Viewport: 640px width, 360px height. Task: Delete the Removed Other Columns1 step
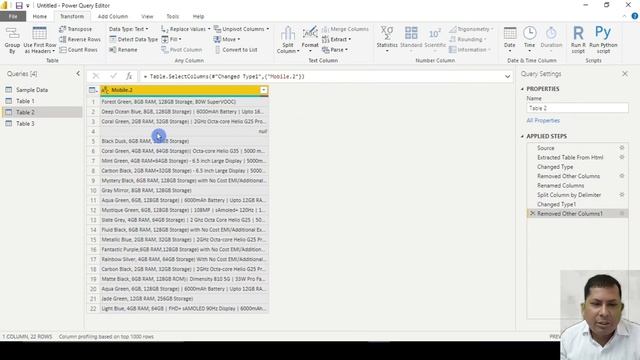point(532,213)
